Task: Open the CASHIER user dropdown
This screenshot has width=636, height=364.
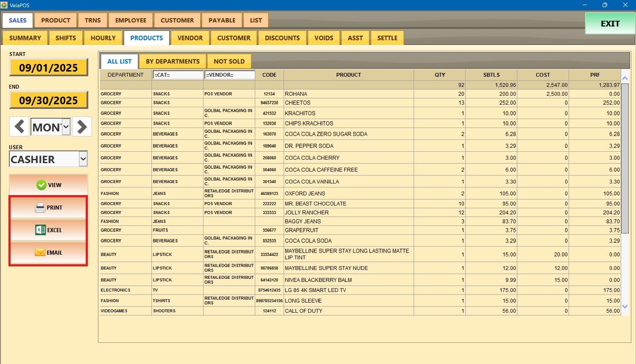Action: tap(83, 159)
